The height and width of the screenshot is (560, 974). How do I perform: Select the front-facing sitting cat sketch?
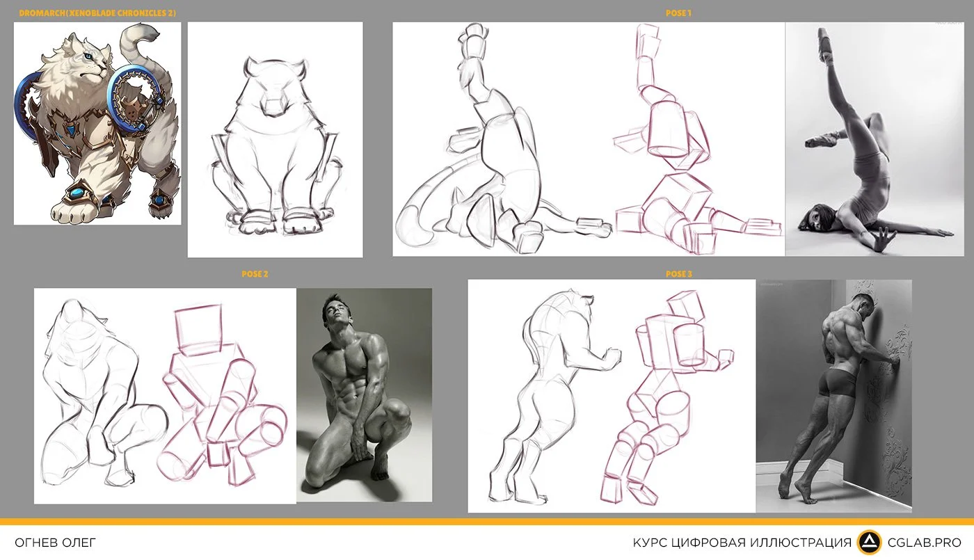pyautogui.click(x=276, y=140)
